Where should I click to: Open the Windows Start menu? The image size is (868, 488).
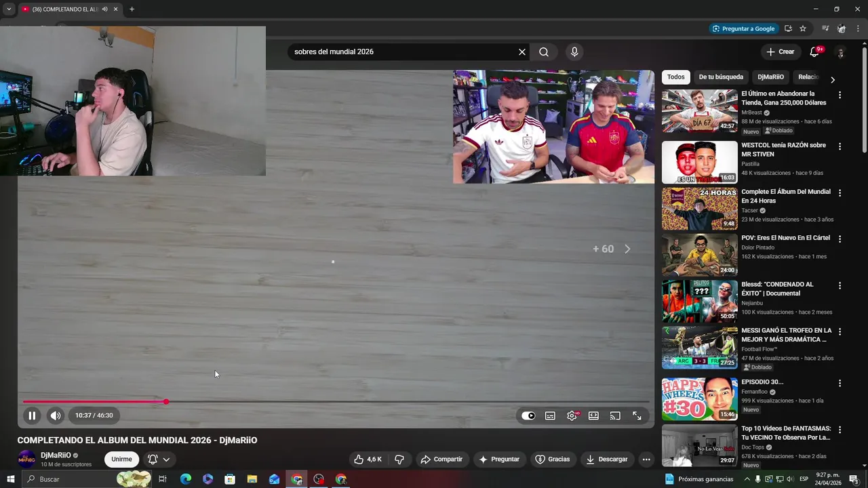pos(10,479)
